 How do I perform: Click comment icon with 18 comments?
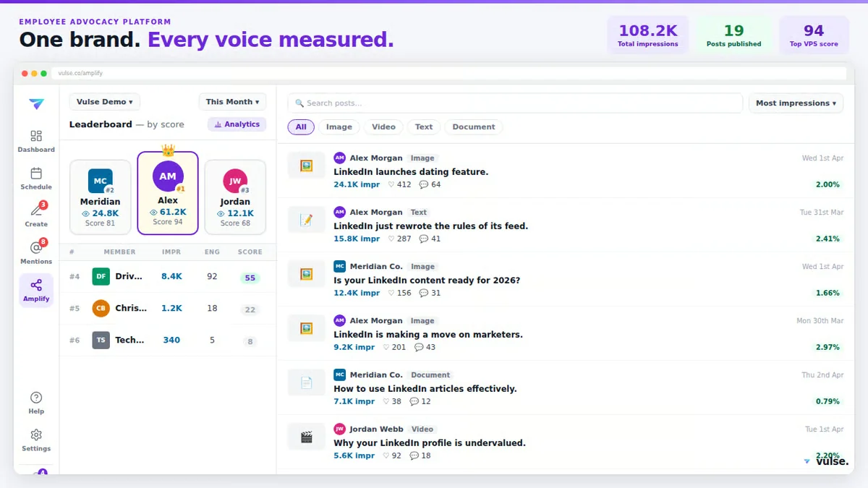point(414,455)
